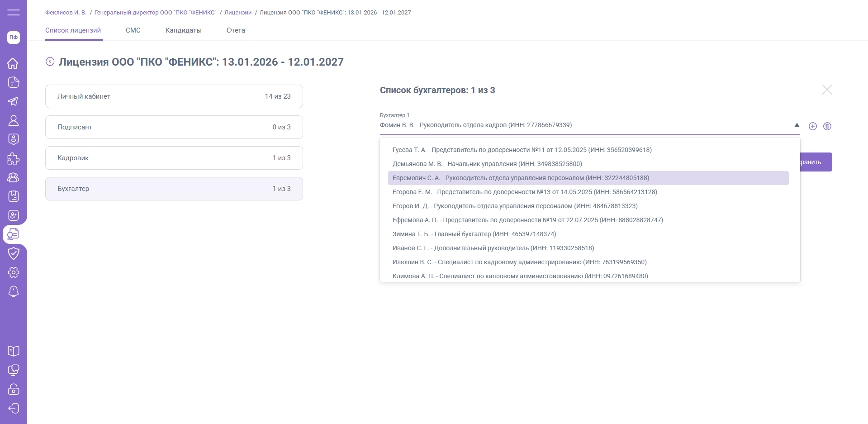
Task: Switch to the СМС tab
Action: (133, 30)
